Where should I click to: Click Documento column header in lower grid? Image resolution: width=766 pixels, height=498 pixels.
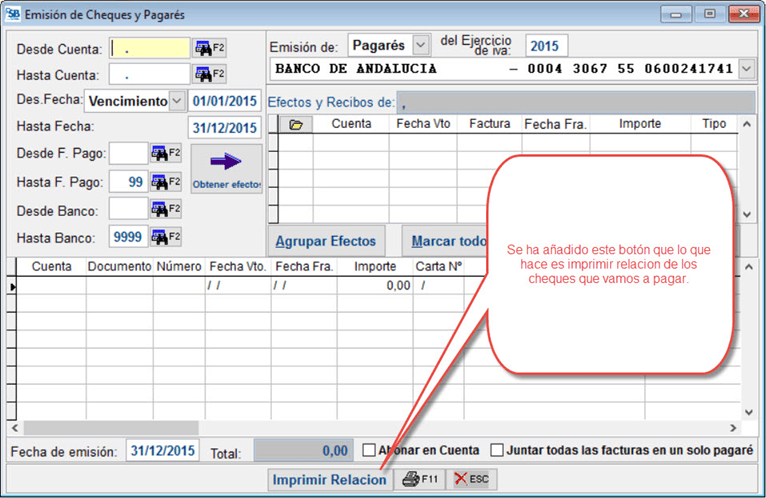click(120, 267)
